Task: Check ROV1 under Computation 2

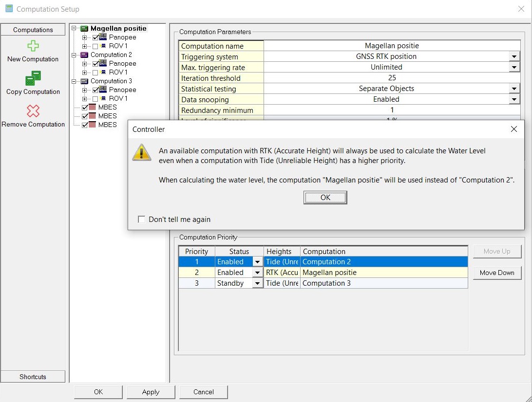Action: point(95,73)
